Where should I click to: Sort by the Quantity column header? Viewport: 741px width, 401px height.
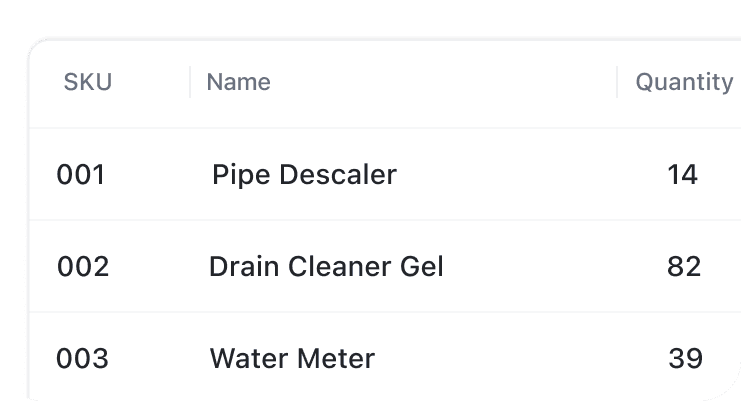[684, 82]
